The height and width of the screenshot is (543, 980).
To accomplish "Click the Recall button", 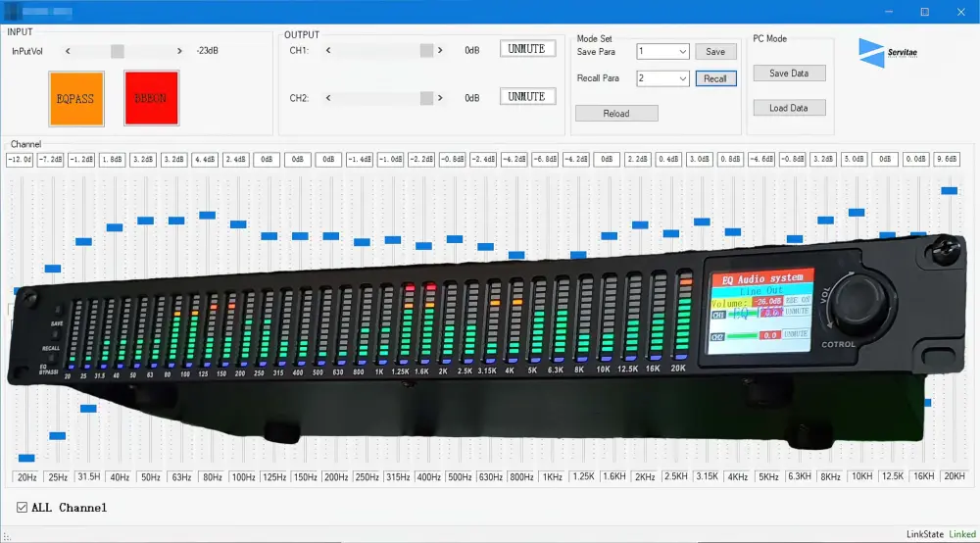I will click(x=715, y=78).
